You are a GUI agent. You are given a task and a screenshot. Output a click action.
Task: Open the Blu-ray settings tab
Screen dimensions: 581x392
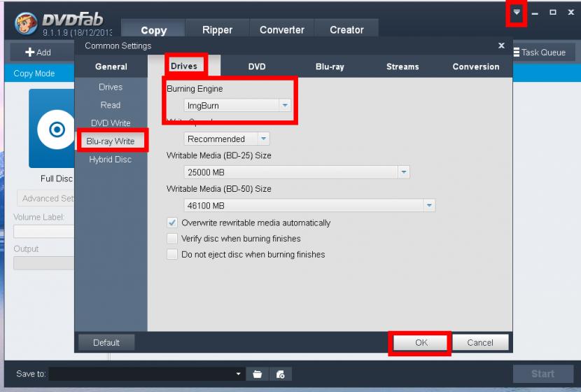[x=330, y=66]
